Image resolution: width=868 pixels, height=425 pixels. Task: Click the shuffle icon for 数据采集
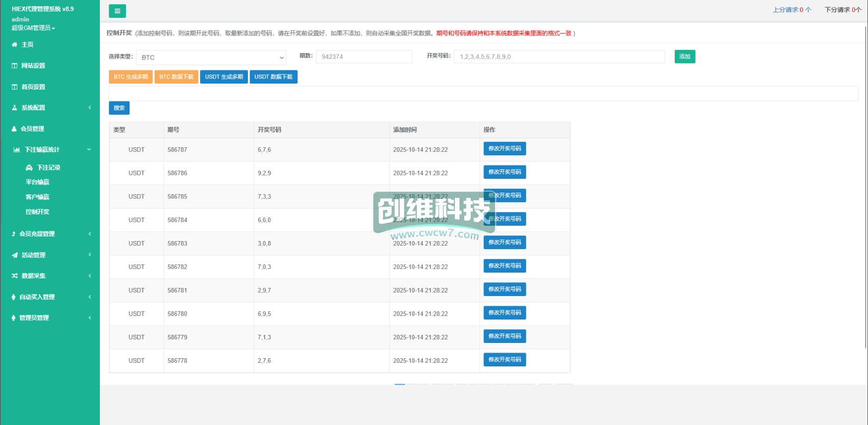[14, 276]
